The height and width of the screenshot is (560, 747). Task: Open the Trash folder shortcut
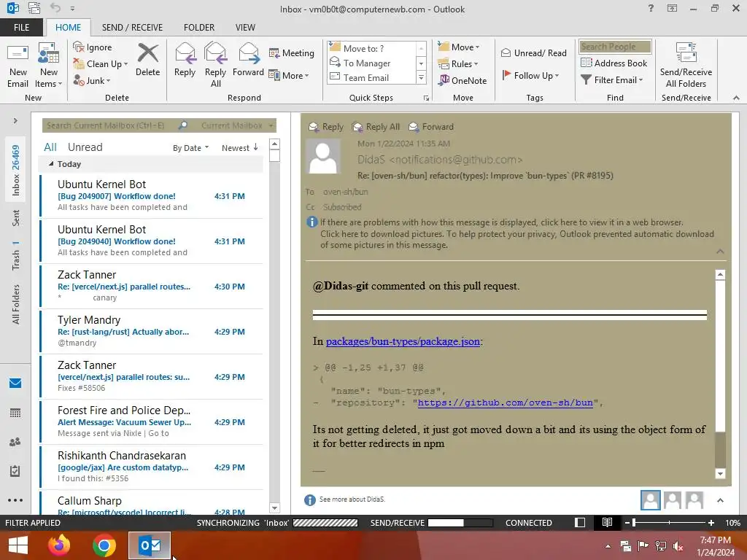pyautogui.click(x=16, y=255)
